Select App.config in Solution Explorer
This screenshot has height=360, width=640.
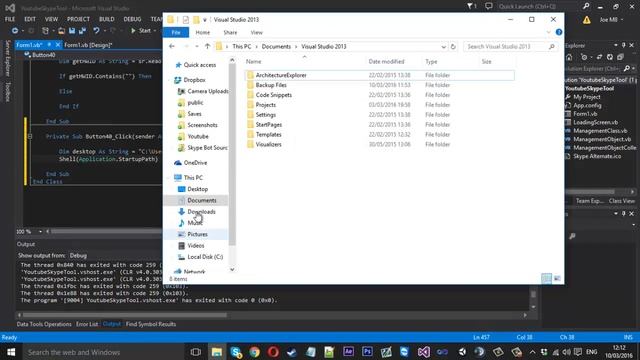(587, 105)
